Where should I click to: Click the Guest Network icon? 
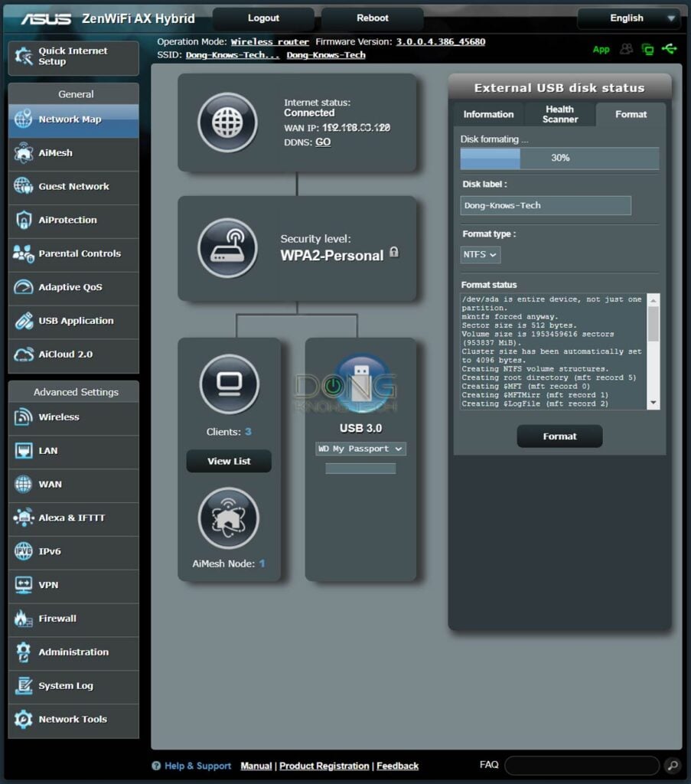point(23,186)
